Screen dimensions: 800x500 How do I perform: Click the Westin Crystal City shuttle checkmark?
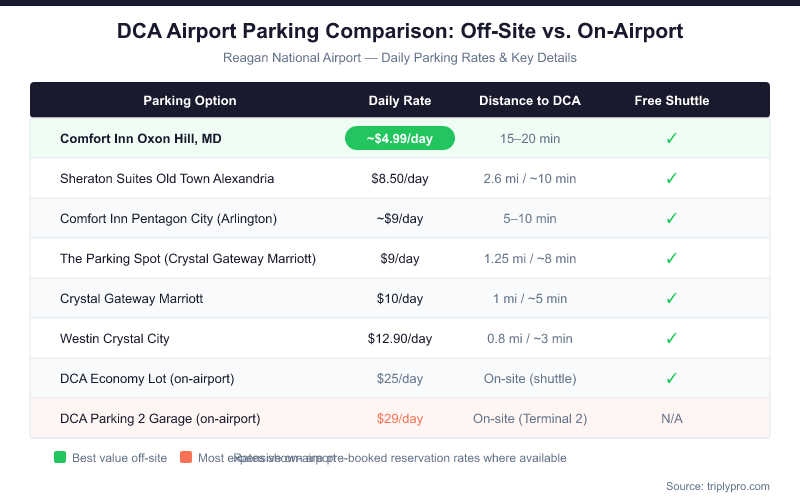672,338
